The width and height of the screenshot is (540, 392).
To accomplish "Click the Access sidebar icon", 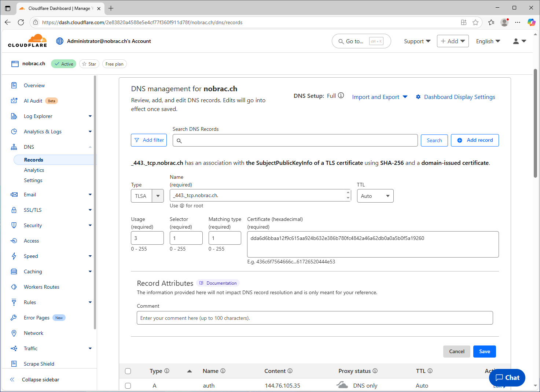I will [14, 241].
